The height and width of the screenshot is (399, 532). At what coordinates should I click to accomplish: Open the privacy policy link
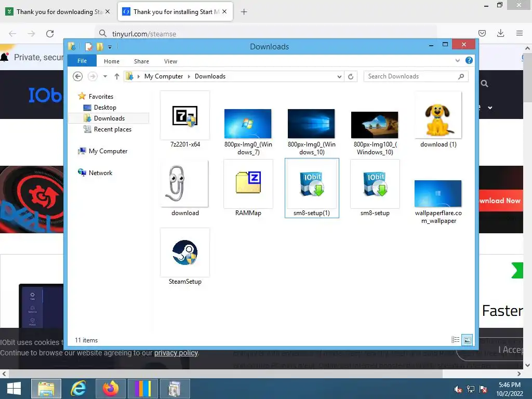pos(176,353)
